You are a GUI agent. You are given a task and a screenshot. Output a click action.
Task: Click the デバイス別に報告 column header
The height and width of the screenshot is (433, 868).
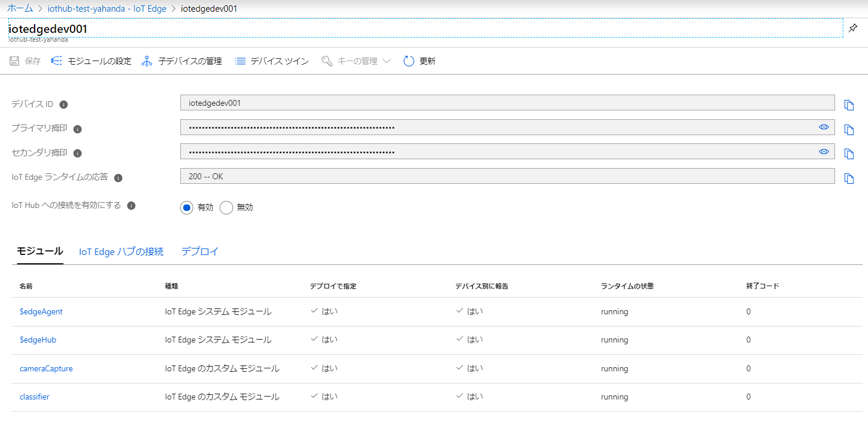coord(482,286)
